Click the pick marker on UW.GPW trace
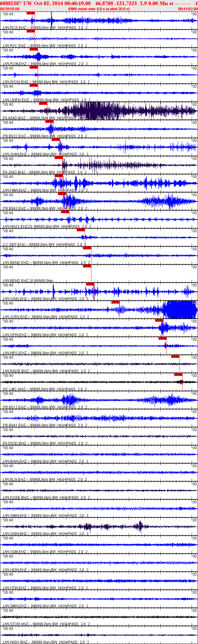Viewport: 198px width, 644px height. pyautogui.click(x=159, y=320)
